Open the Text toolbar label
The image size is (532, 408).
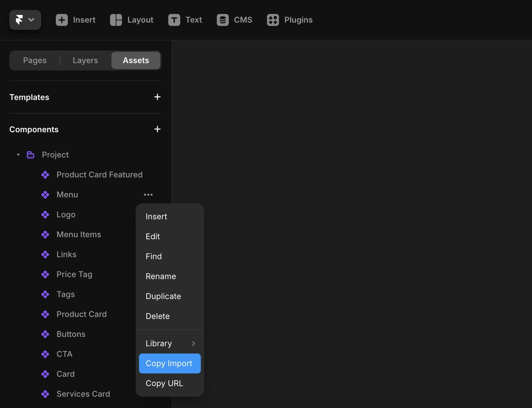194,20
